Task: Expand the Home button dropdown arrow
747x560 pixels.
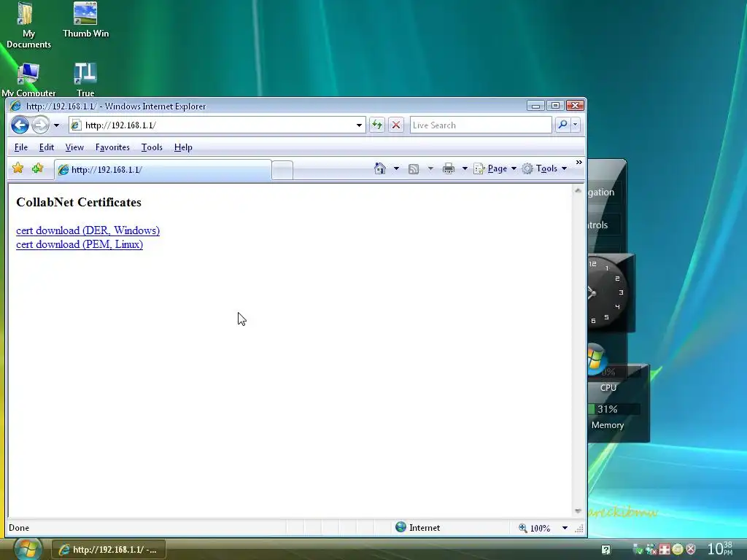Action: pos(396,168)
